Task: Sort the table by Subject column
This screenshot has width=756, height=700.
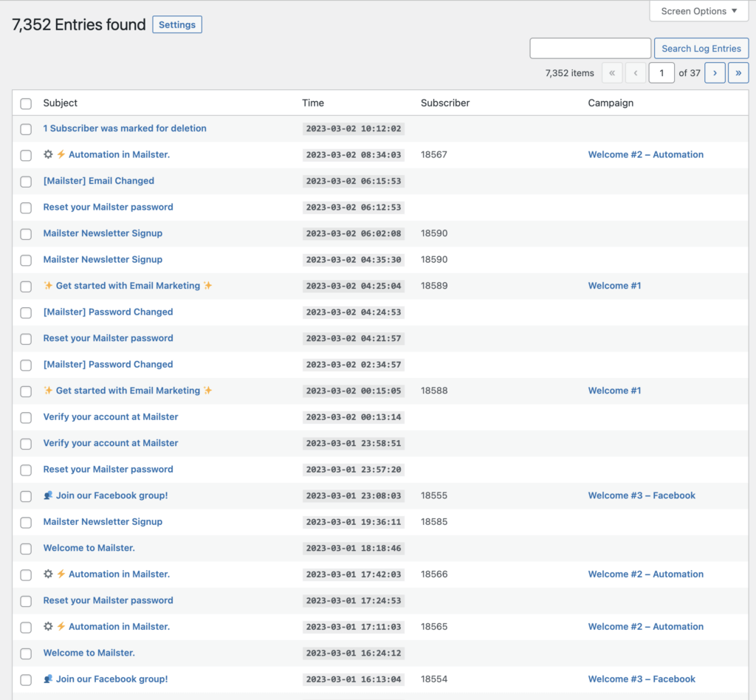Action: tap(61, 103)
